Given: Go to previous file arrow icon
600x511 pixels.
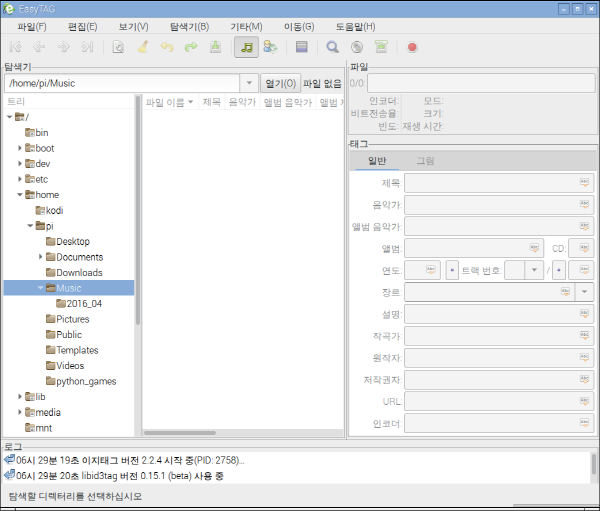Looking at the screenshot, I should 39,47.
